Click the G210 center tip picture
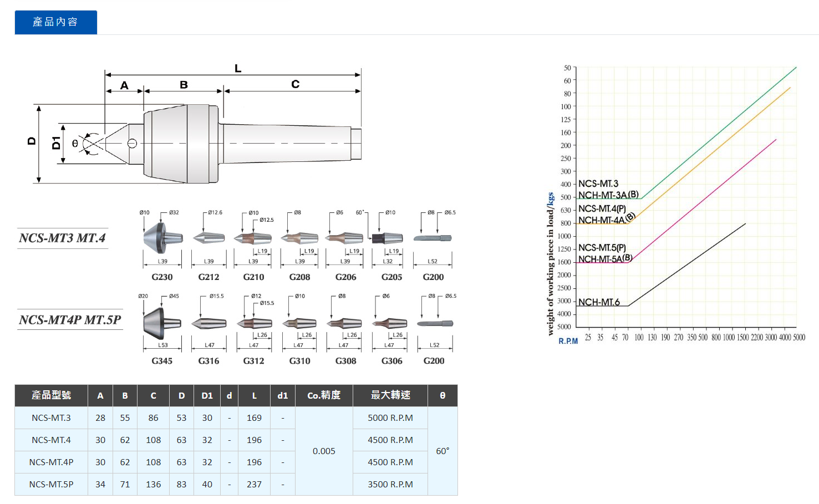The width and height of the screenshot is (819, 504). [253, 238]
